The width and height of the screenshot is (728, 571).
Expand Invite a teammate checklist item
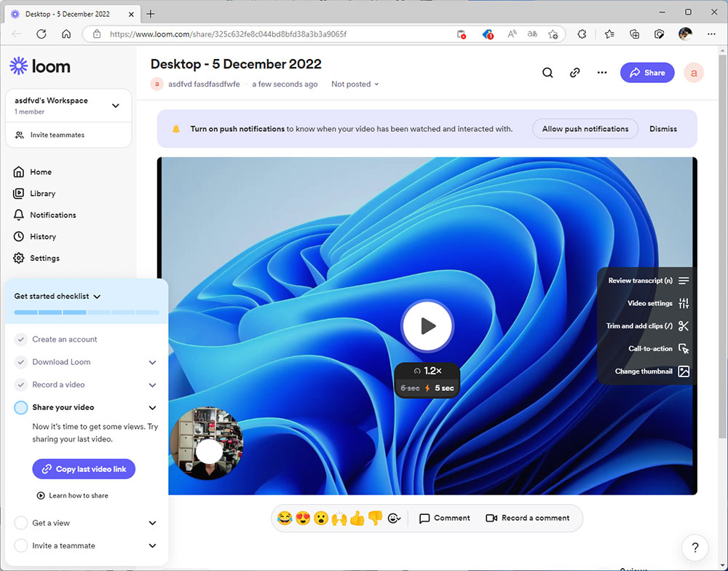coord(152,546)
